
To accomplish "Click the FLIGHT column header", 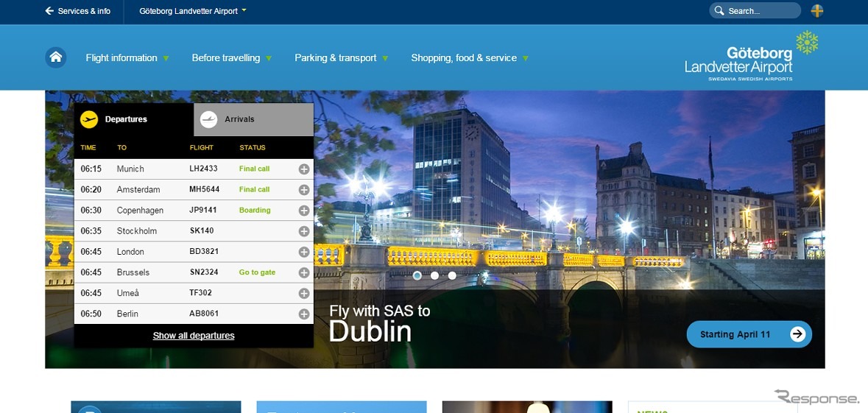I will (202, 148).
